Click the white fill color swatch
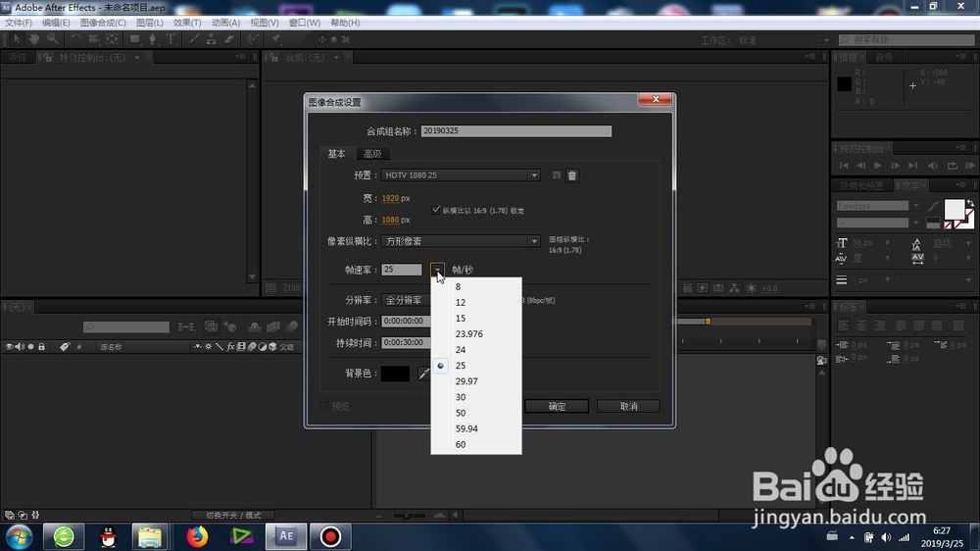The image size is (980, 551). 954,209
